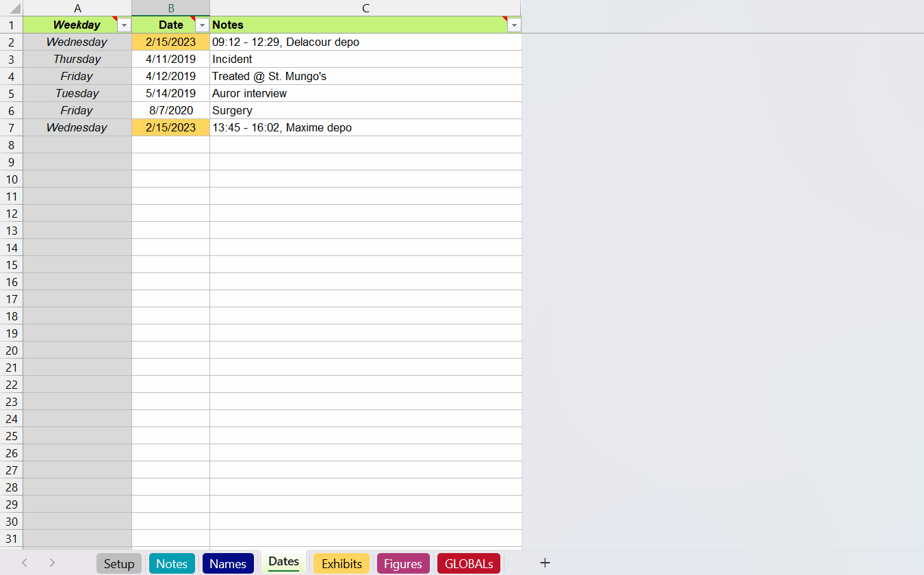Screen dimensions: 924x575
Task: Select Treated @ St. Mungo's cell
Action: click(x=365, y=76)
